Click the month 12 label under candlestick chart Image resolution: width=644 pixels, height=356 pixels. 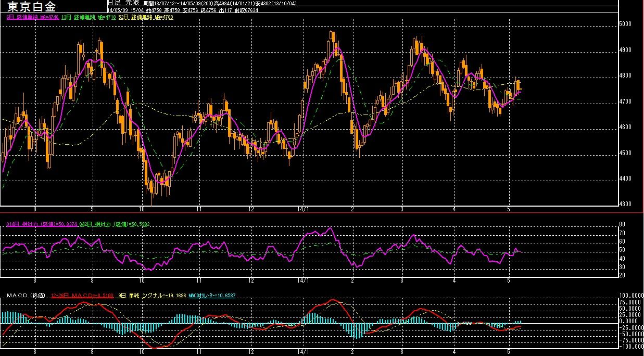click(x=251, y=209)
